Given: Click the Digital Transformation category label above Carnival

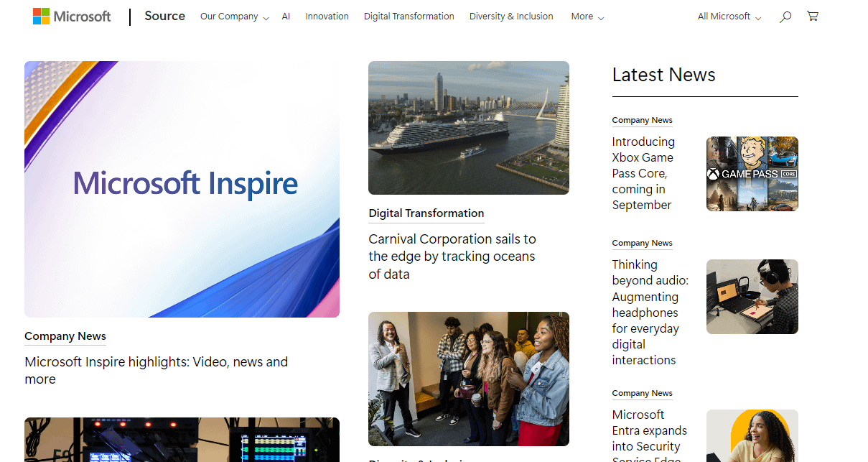Looking at the screenshot, I should coord(426,213).
